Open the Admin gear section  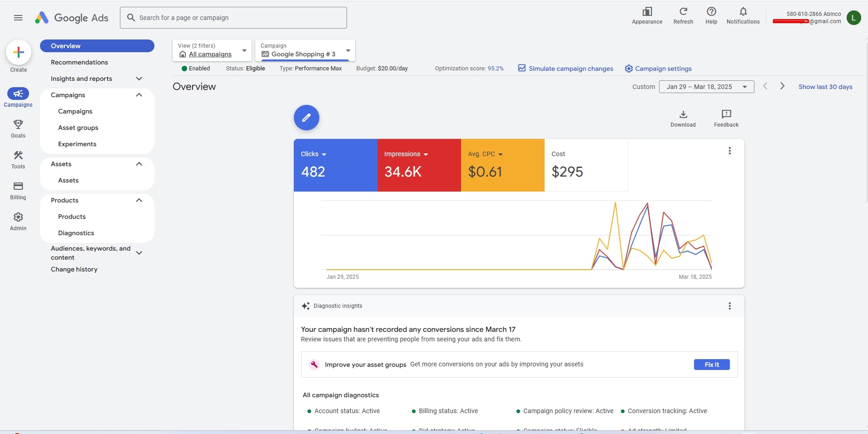(x=18, y=222)
